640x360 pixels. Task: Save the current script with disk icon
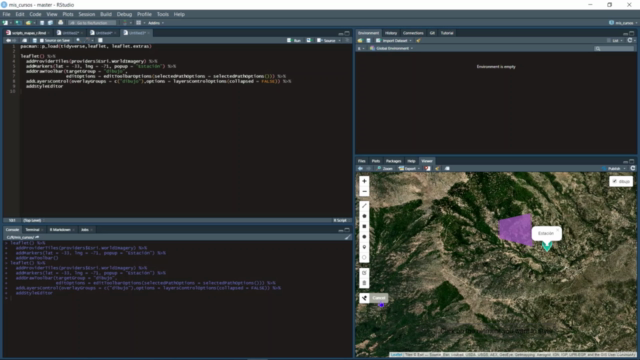[x=34, y=40]
